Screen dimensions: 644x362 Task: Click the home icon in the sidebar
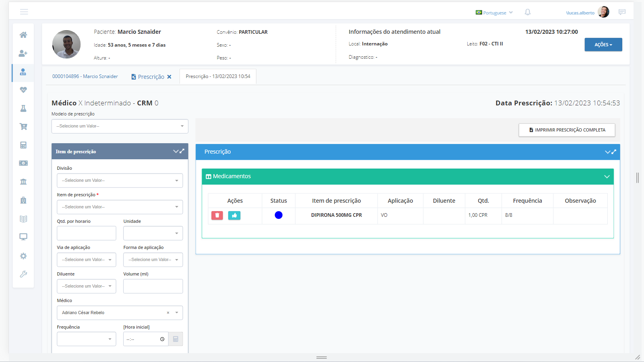tap(23, 35)
